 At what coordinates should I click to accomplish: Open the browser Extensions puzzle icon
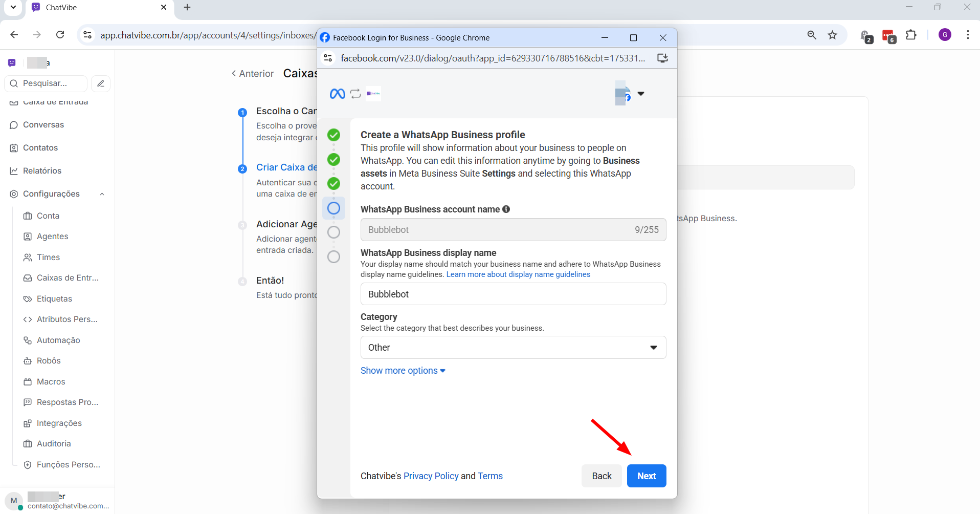point(911,35)
